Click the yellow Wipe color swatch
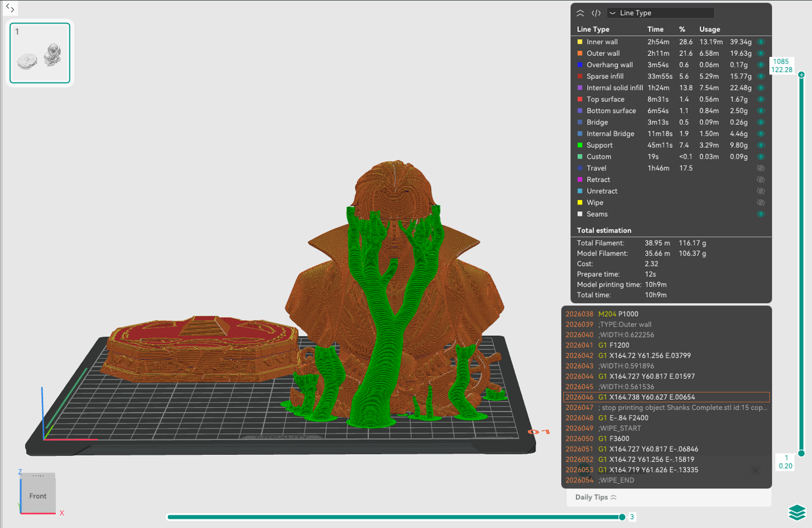Screen dimensions: 812x528 click(580, 203)
